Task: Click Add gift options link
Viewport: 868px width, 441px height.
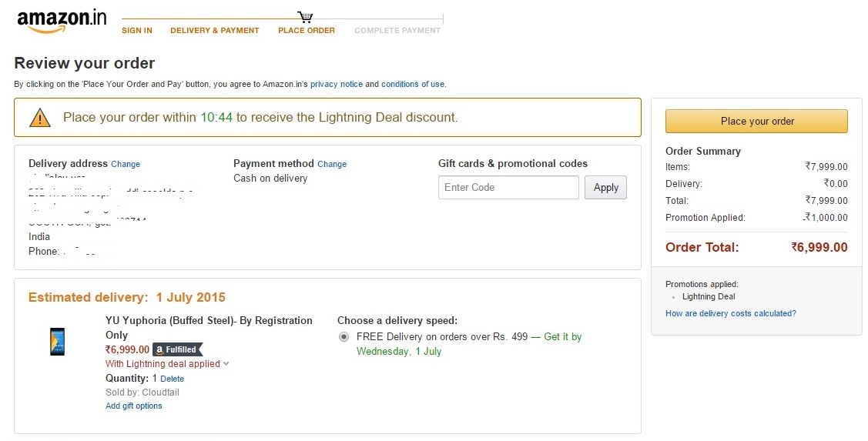Action: tap(134, 406)
